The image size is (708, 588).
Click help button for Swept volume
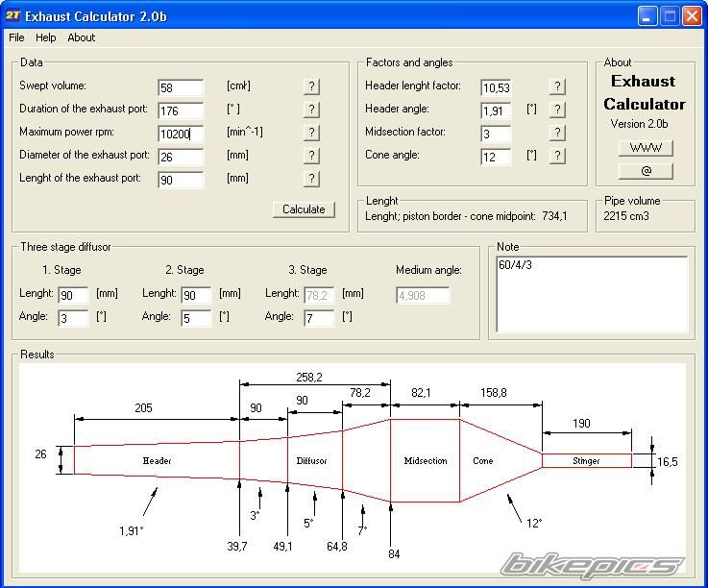coord(311,86)
